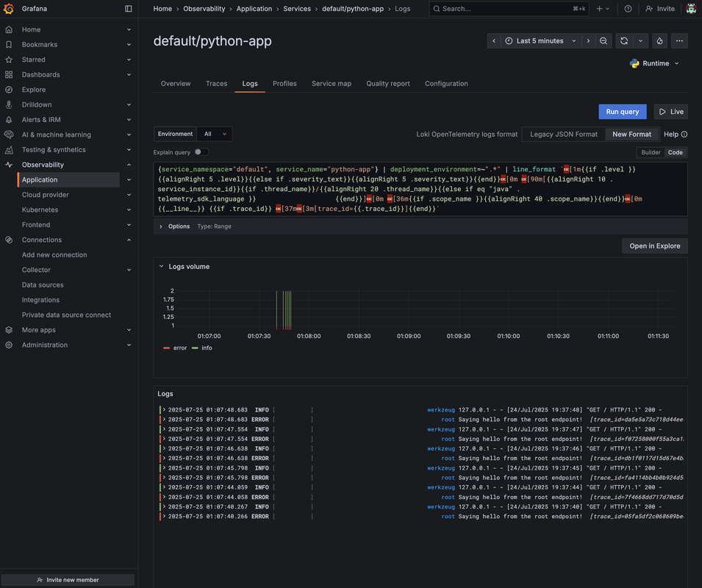Image resolution: width=702 pixels, height=588 pixels.
Task: Click Invite new member button
Action: click(68, 580)
